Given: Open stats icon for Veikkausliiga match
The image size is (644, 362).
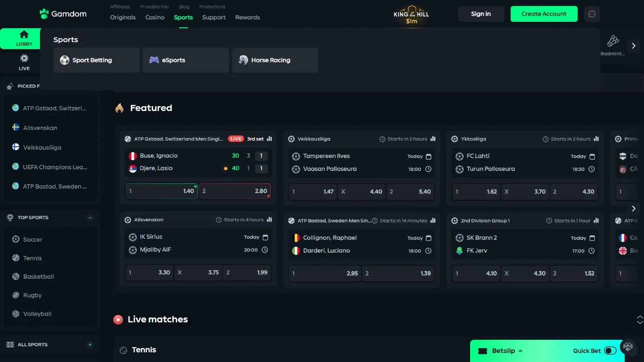Looking at the screenshot, I should [433, 139].
